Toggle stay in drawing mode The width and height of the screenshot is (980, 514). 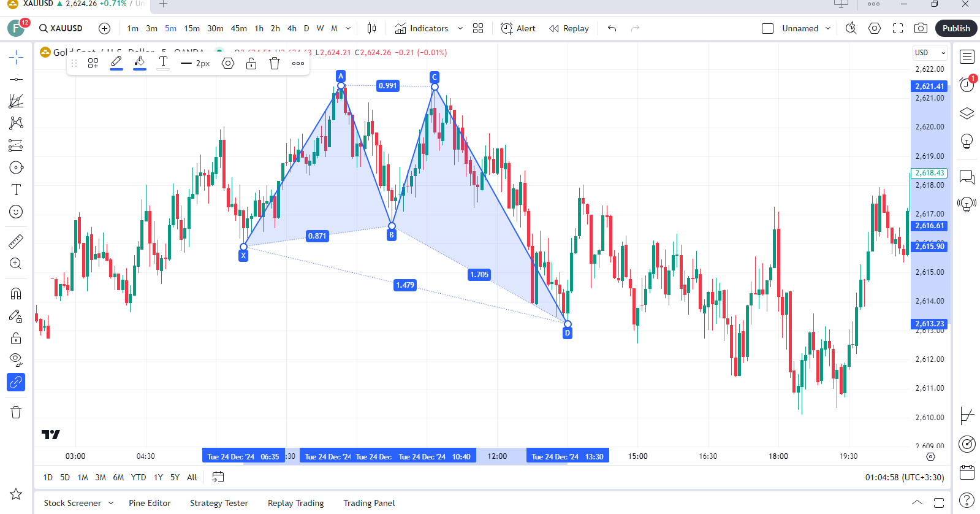click(x=16, y=316)
